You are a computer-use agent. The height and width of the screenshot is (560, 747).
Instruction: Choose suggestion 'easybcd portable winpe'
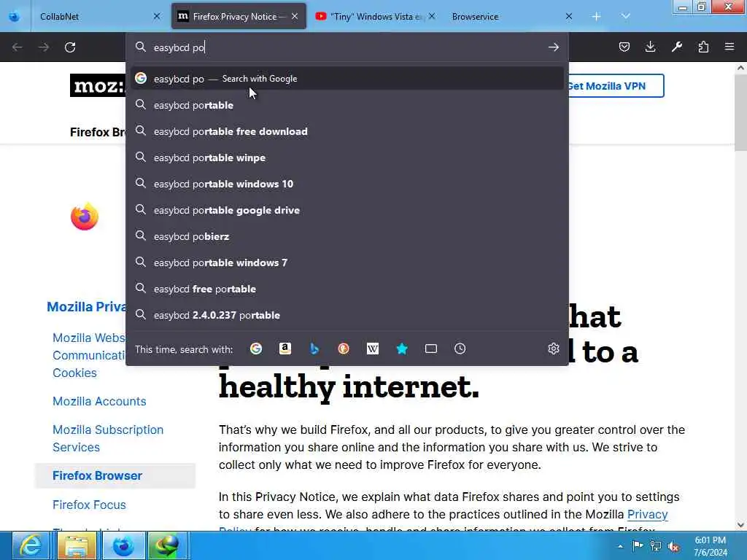point(347,157)
